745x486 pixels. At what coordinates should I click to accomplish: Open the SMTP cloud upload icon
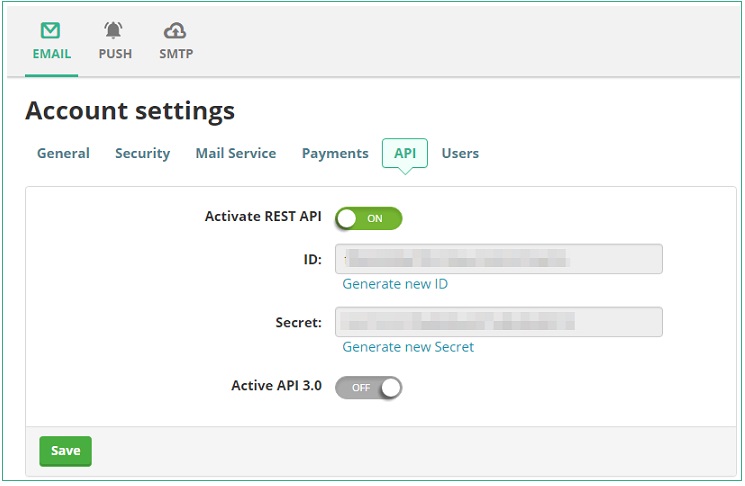tap(175, 32)
